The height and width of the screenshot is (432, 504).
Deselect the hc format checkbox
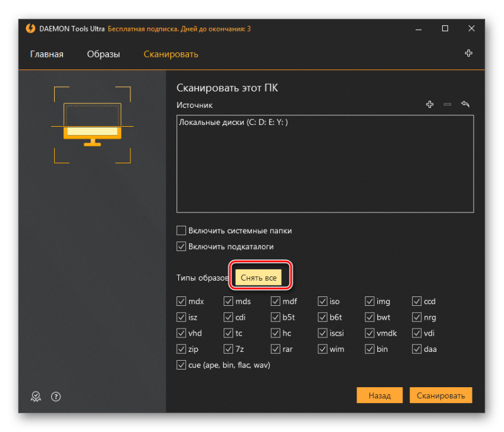click(275, 333)
